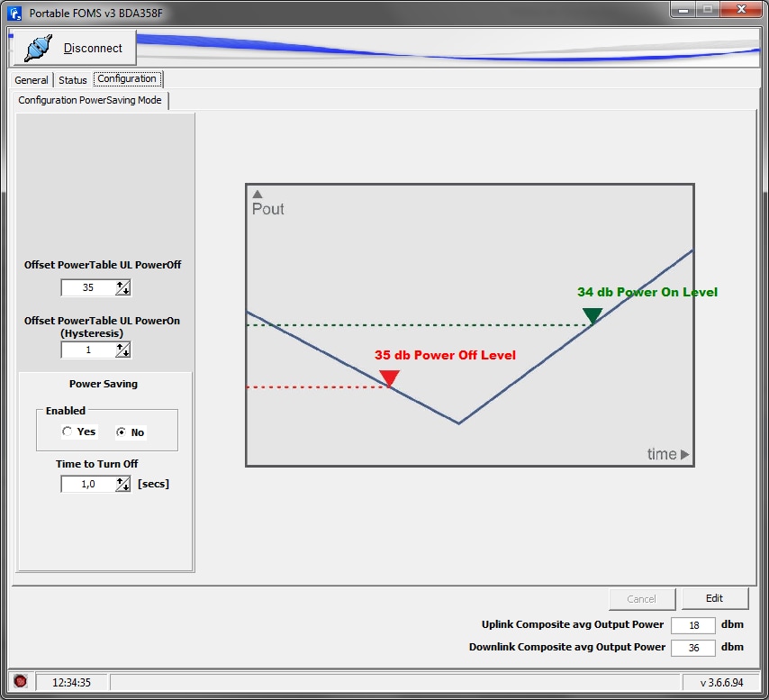769x700 pixels.
Task: Select the Configuration tab
Action: [x=127, y=79]
